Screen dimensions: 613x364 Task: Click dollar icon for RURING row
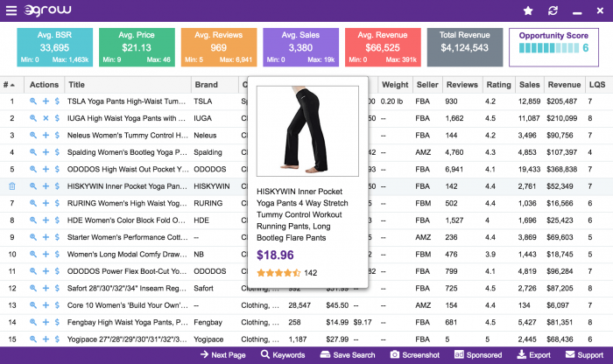[x=57, y=203]
